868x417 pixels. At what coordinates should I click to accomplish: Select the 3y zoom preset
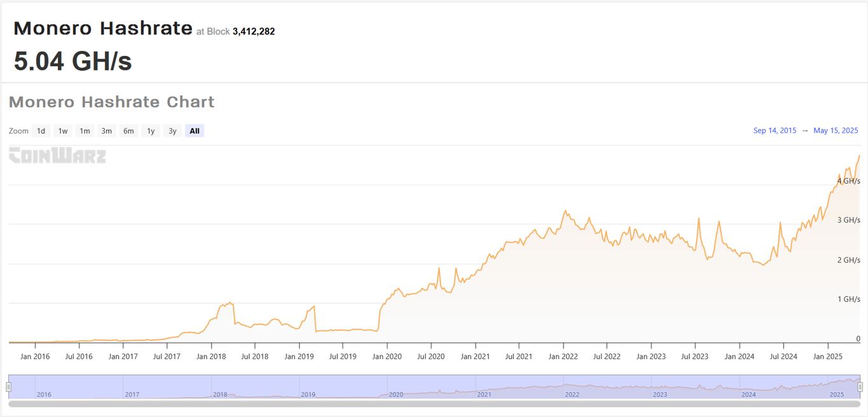(x=172, y=130)
